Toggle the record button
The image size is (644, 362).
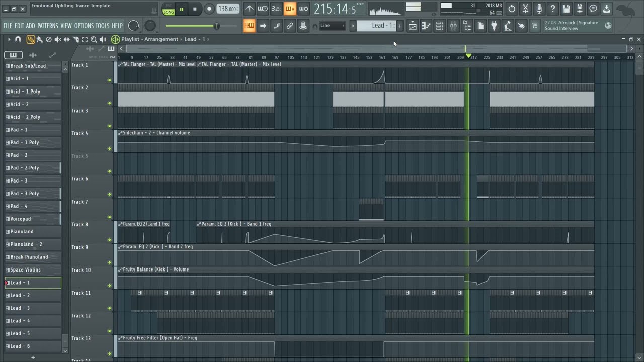pos(209,9)
